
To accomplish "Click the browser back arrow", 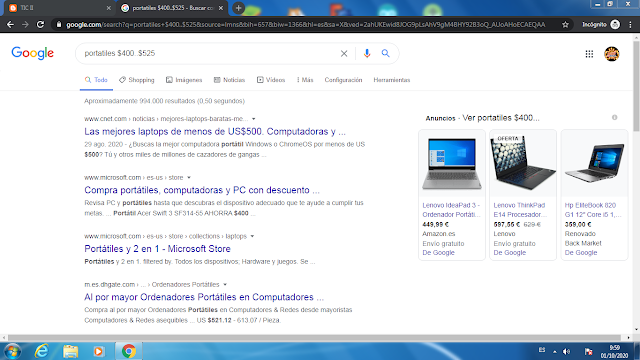I will 10,24.
